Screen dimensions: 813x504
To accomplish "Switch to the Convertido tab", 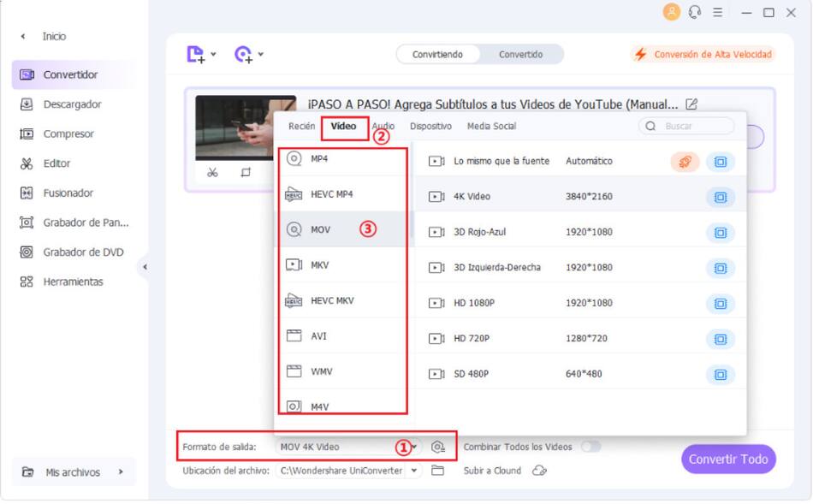I will pos(520,55).
